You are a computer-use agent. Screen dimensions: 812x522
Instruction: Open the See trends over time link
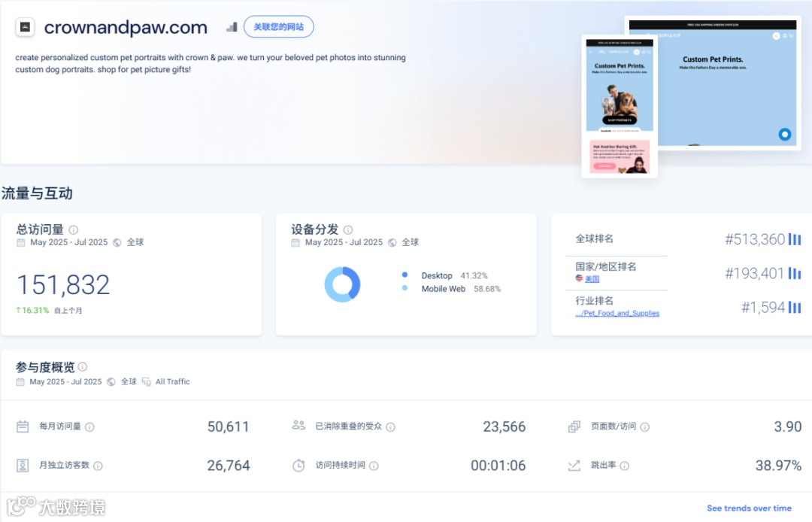click(749, 508)
